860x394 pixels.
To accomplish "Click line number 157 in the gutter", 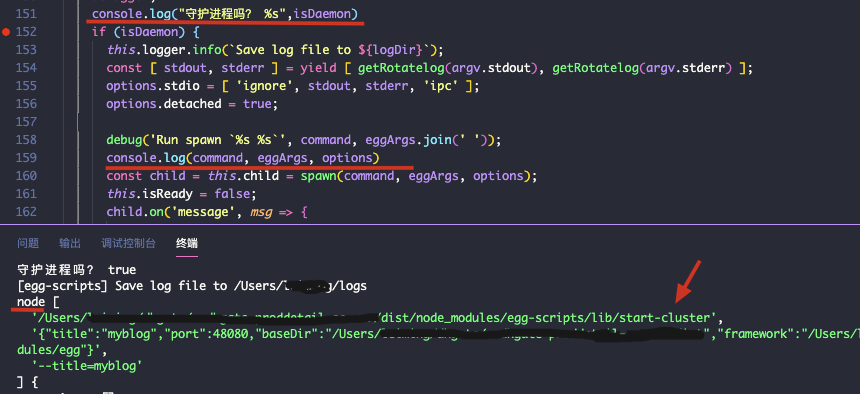I will 26,122.
